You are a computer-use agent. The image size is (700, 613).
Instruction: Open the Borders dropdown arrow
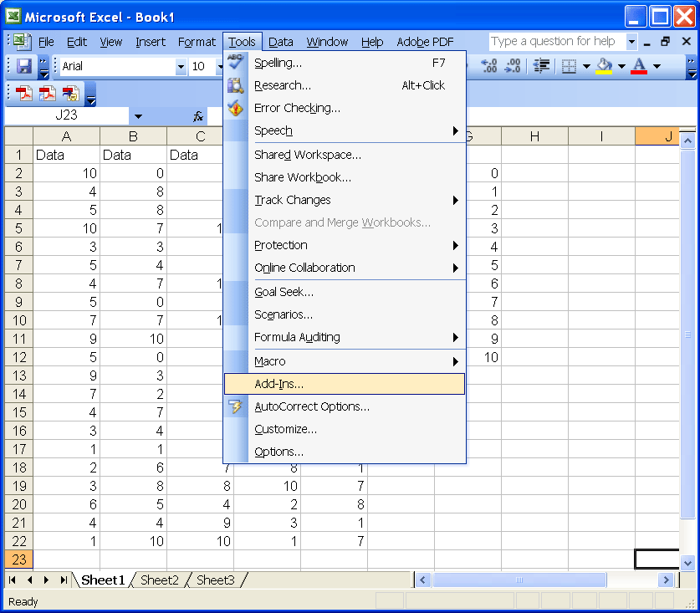[586, 67]
